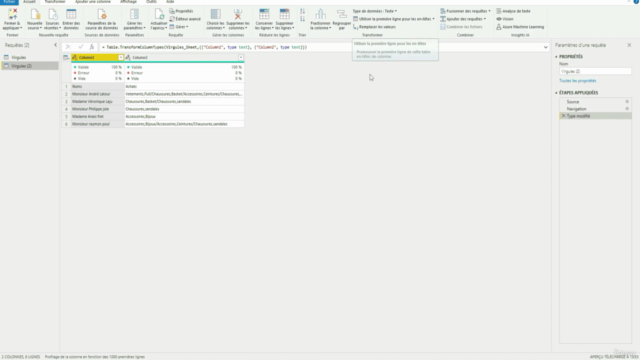Switch to Aide tab
640x360 pixels.
point(170,2)
